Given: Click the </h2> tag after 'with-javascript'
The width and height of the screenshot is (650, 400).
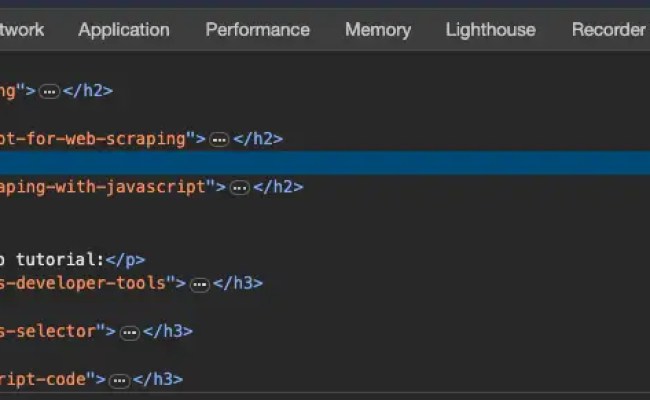Looking at the screenshot, I should pyautogui.click(x=279, y=187).
